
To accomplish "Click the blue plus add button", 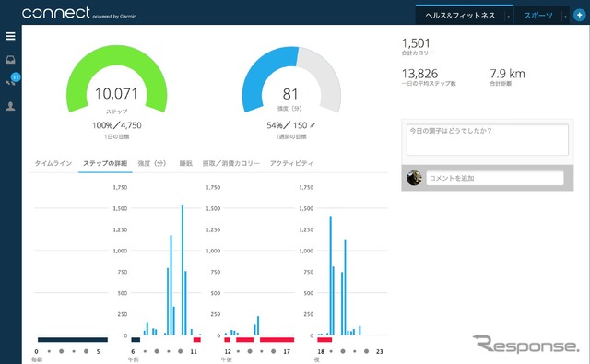I will pos(579,15).
